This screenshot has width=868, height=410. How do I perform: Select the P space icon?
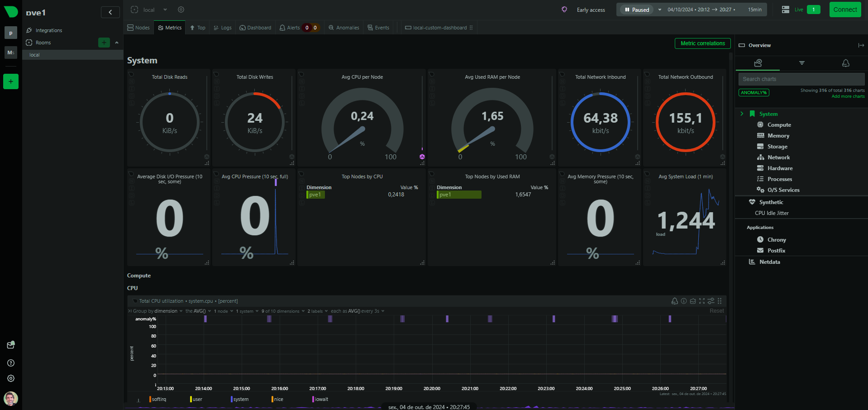click(11, 33)
